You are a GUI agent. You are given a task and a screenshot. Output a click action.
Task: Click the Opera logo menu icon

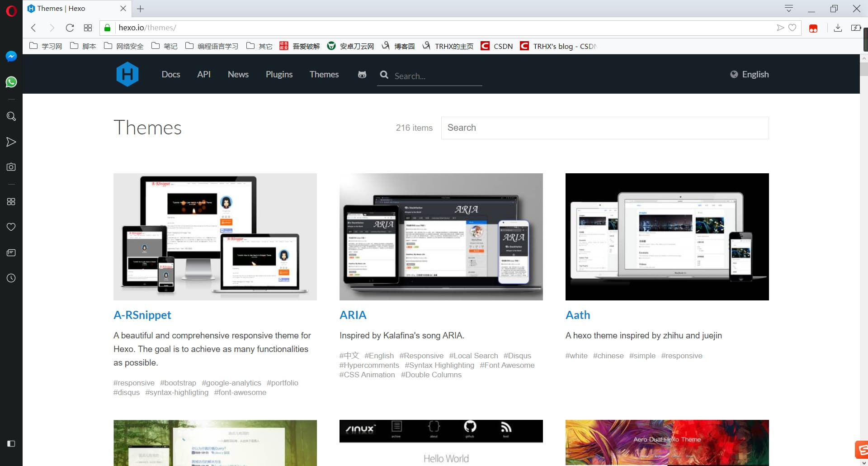click(x=11, y=10)
